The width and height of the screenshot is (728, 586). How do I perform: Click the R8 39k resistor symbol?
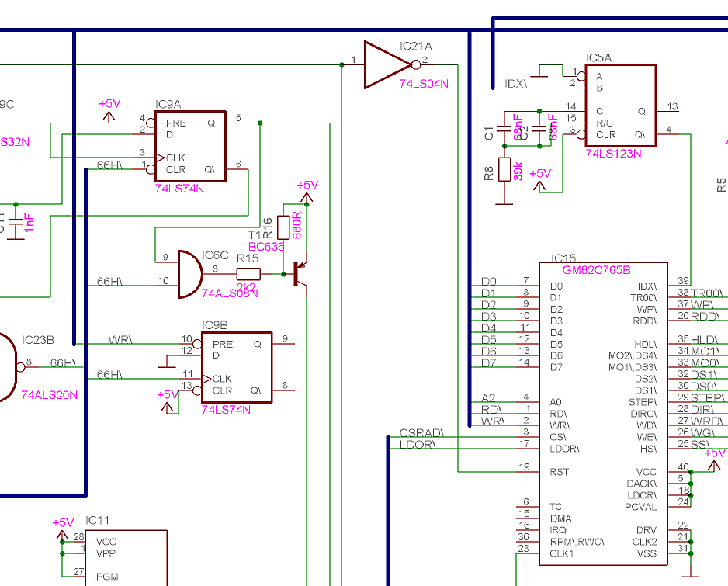504,169
